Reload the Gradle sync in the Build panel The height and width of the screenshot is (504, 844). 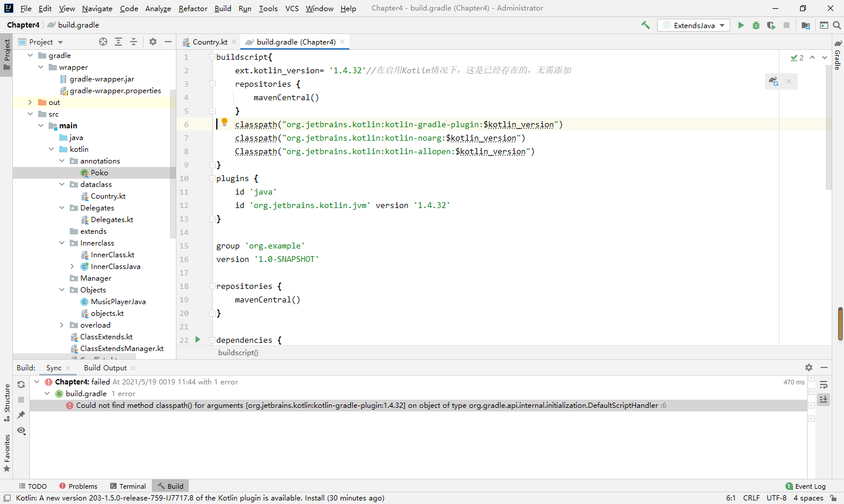point(21,384)
